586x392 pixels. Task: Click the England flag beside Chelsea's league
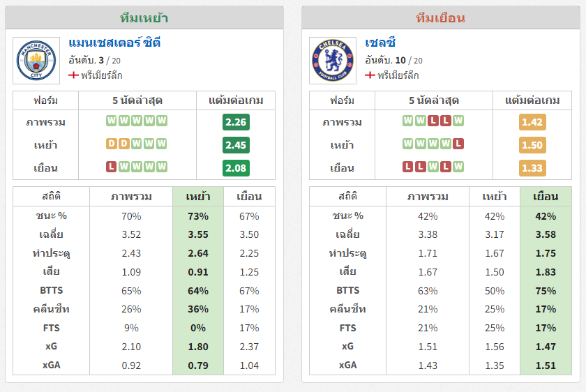pyautogui.click(x=370, y=75)
